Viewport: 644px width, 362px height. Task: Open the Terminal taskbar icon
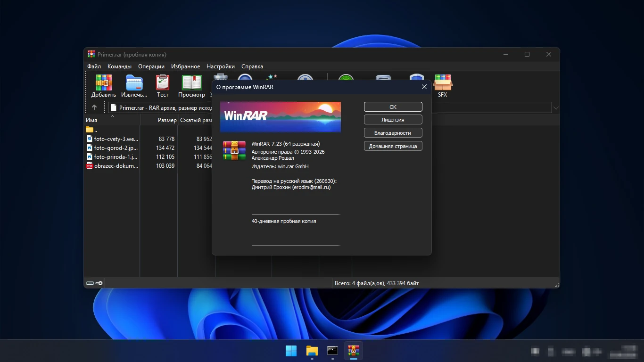tap(333, 351)
